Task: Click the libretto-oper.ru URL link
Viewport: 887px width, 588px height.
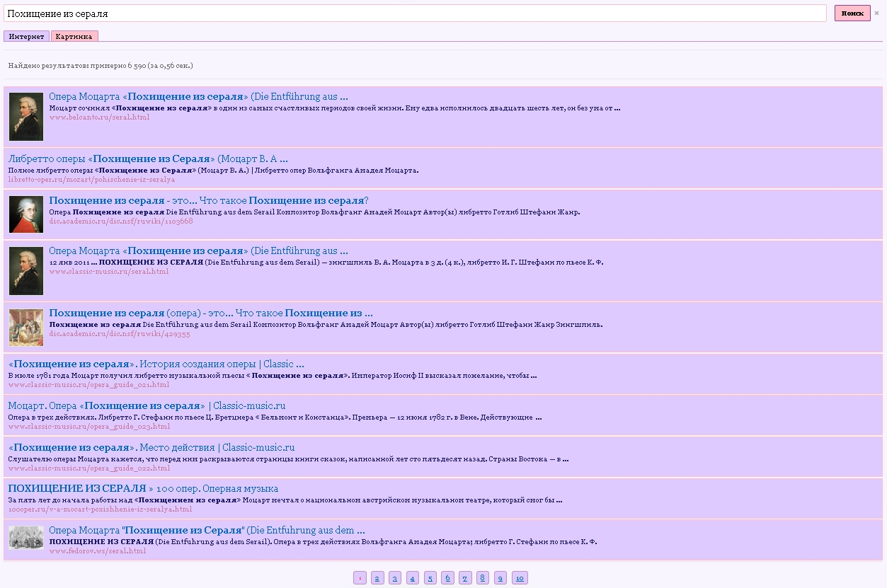Action: tap(91, 180)
